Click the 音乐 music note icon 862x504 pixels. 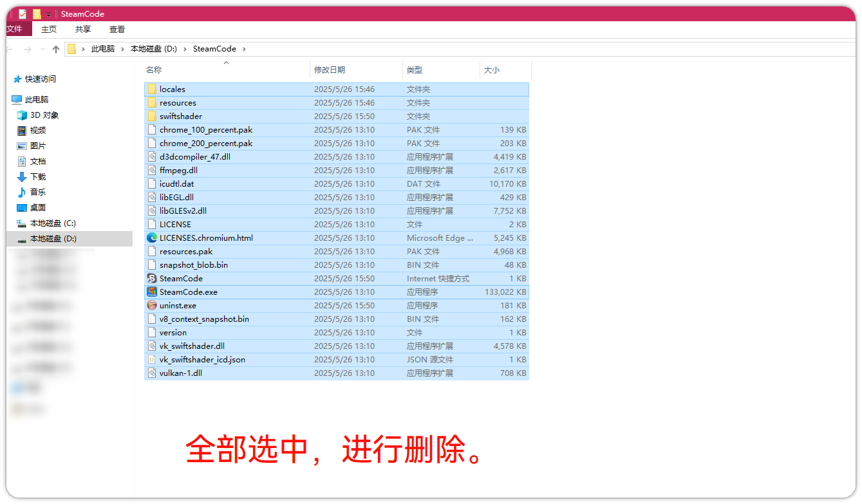pyautogui.click(x=22, y=192)
